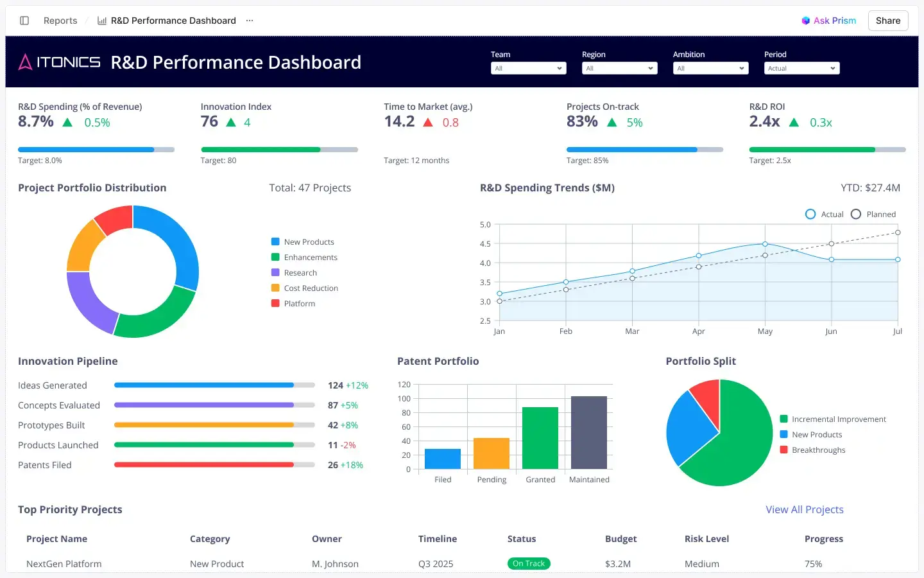This screenshot has height=578, width=924.
Task: Click the Ask Prism sparkle icon
Action: click(x=805, y=20)
